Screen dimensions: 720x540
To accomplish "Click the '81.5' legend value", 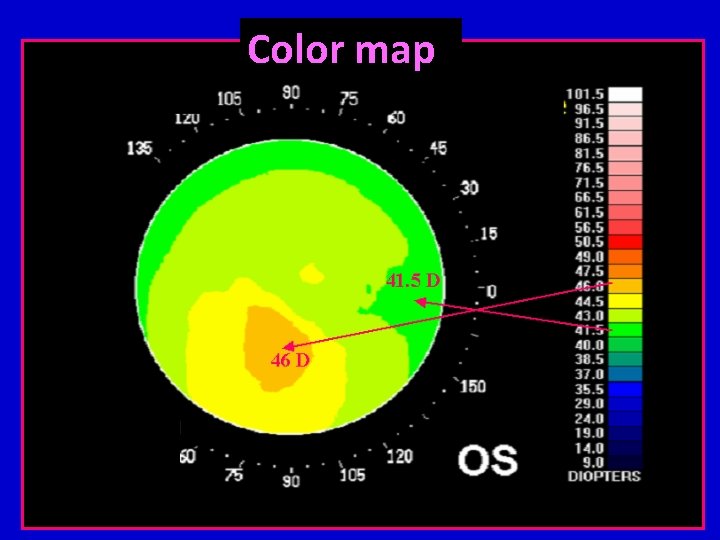I will (x=589, y=153).
